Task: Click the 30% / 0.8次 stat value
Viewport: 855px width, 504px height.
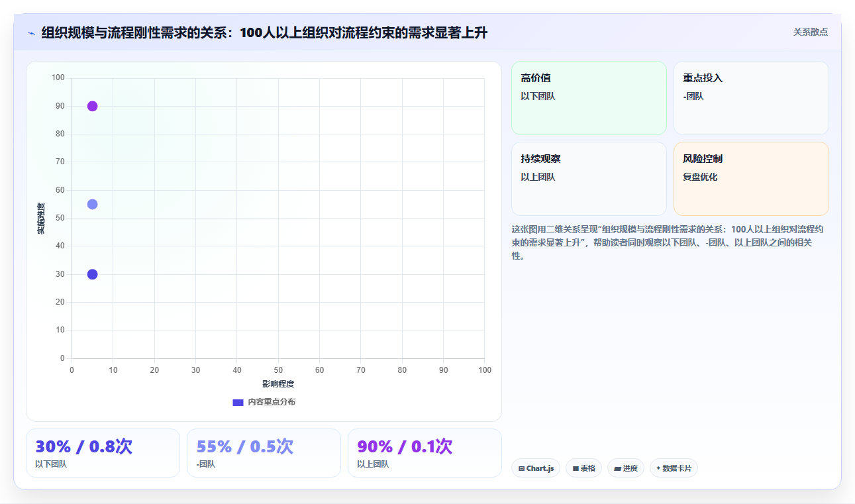Action: coord(83,446)
